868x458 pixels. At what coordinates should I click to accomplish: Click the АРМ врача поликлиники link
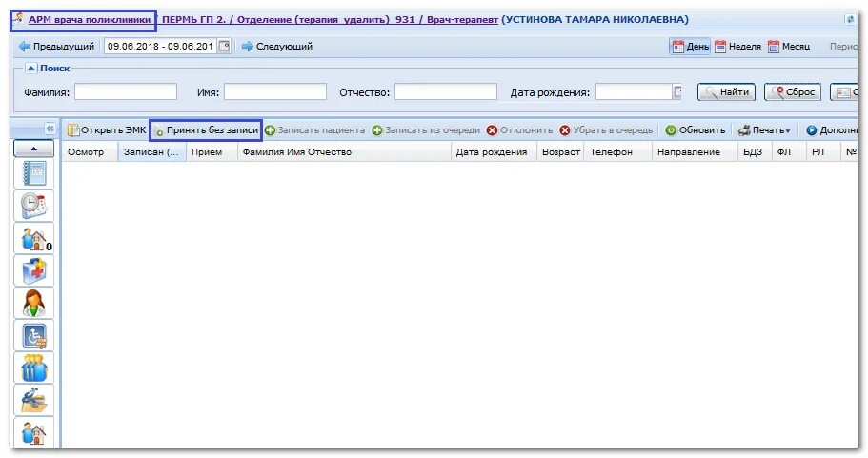90,20
